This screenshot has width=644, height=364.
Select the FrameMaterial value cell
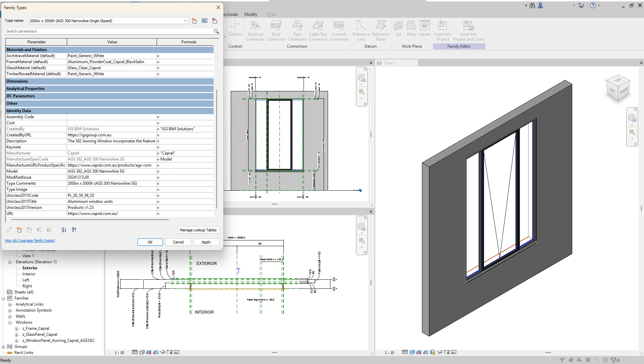point(112,62)
